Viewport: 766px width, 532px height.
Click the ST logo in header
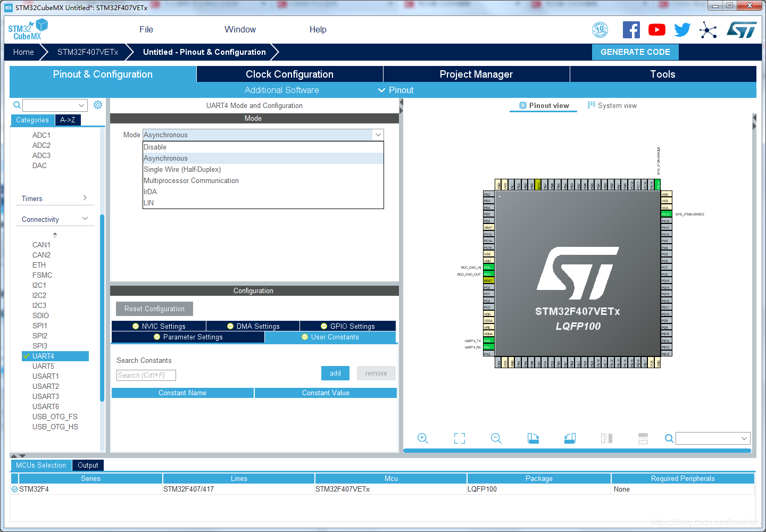pos(742,30)
